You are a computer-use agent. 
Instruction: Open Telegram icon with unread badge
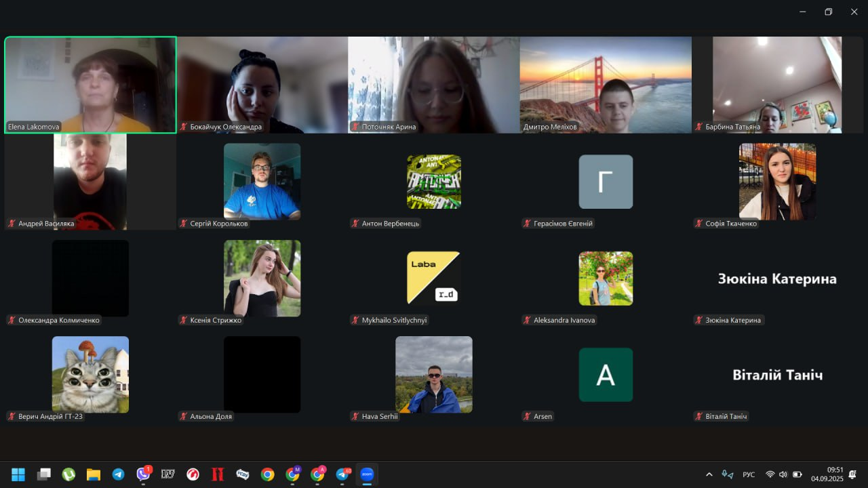pos(342,474)
